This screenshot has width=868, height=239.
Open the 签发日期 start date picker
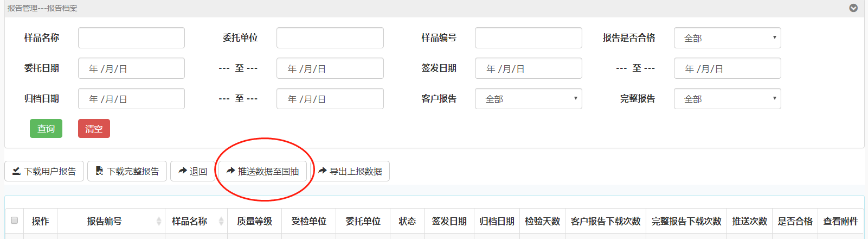coord(528,68)
